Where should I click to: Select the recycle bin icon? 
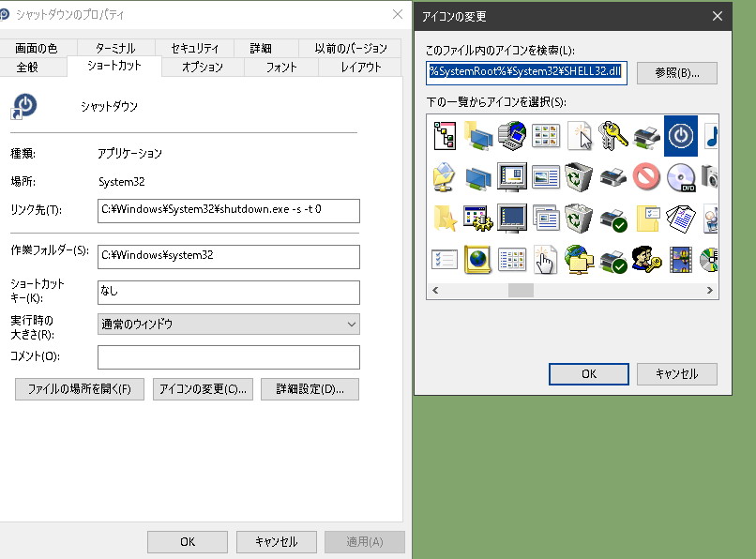pyautogui.click(x=576, y=176)
